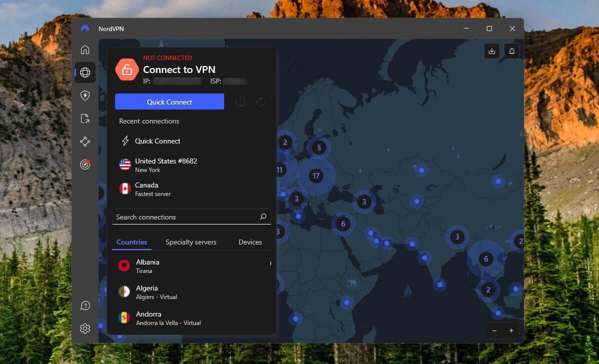Open Dark Web Monitor target icon
This screenshot has width=599, height=364.
(85, 164)
